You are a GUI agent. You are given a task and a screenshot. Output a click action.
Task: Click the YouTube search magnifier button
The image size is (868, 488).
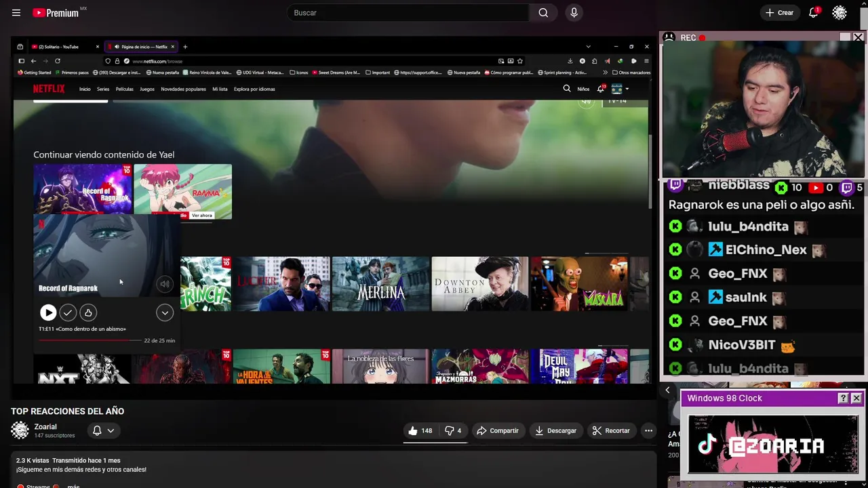coord(543,13)
